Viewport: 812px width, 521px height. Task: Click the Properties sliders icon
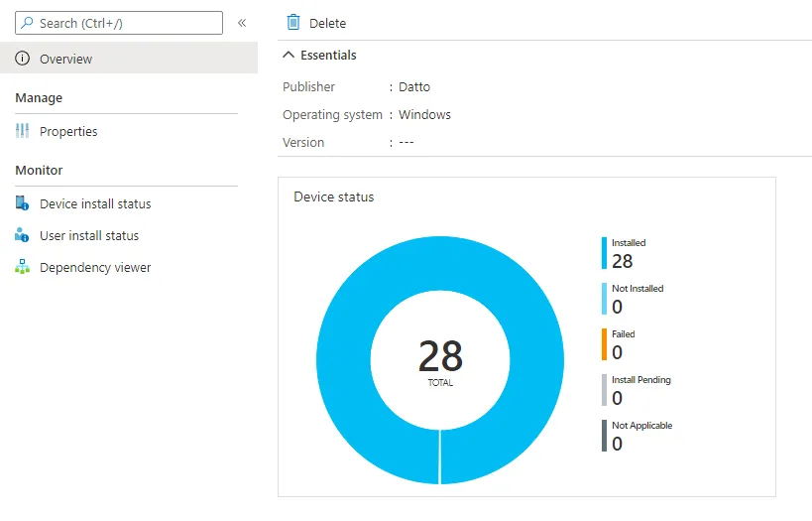(x=22, y=131)
